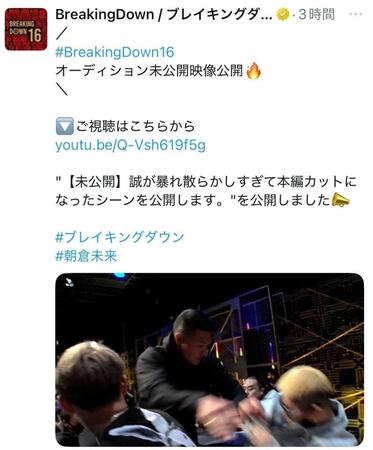Viewport: 373px width, 450px height.
Task: Click the small logo in video corner
Action: point(69,282)
